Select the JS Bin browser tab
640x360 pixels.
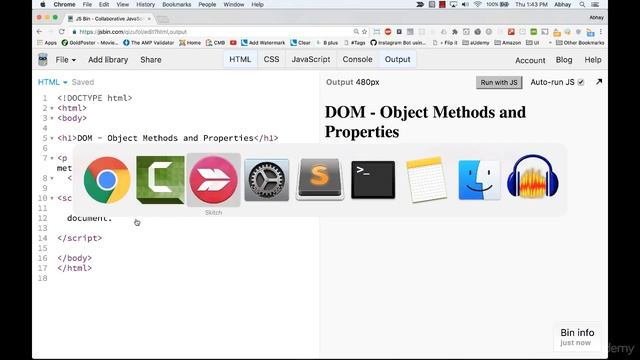(109, 19)
